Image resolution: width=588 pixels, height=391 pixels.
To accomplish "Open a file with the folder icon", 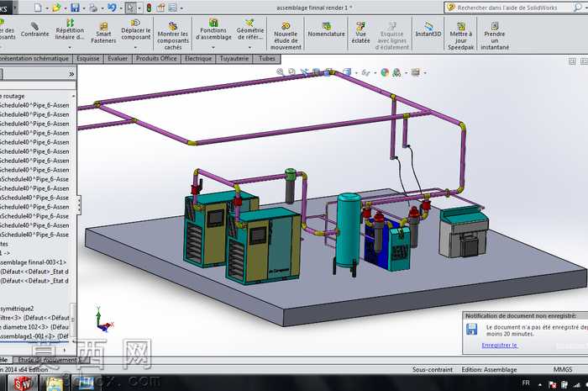I will click(x=56, y=7).
